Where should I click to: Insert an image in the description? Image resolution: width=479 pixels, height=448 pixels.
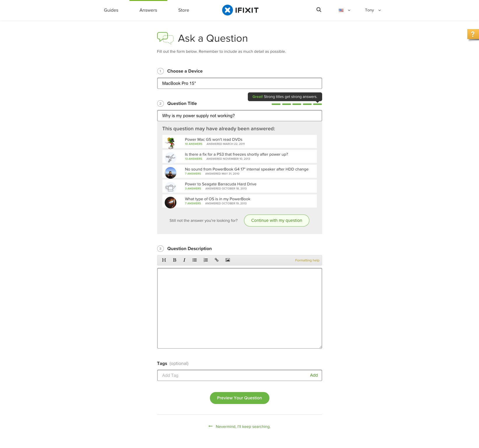[x=228, y=260]
